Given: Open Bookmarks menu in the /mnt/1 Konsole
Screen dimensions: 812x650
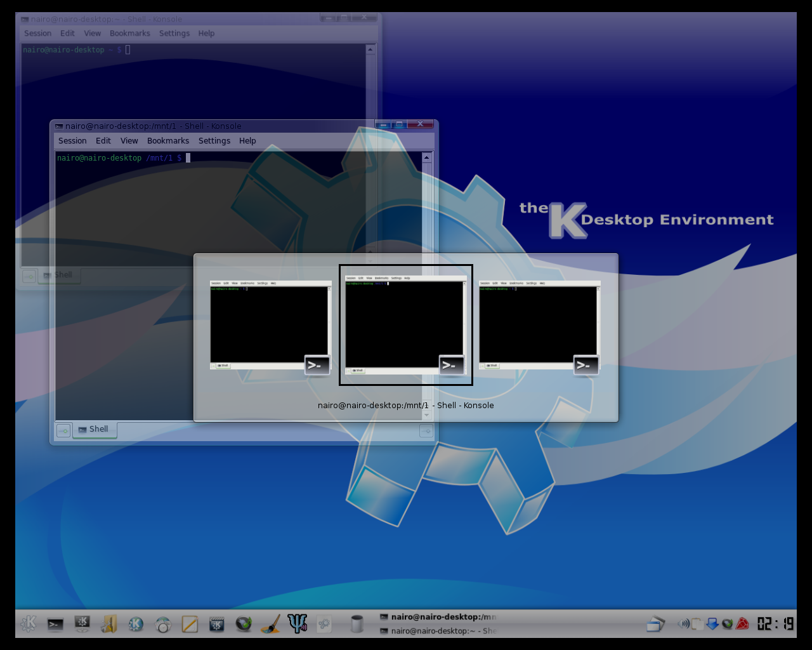Looking at the screenshot, I should [168, 141].
